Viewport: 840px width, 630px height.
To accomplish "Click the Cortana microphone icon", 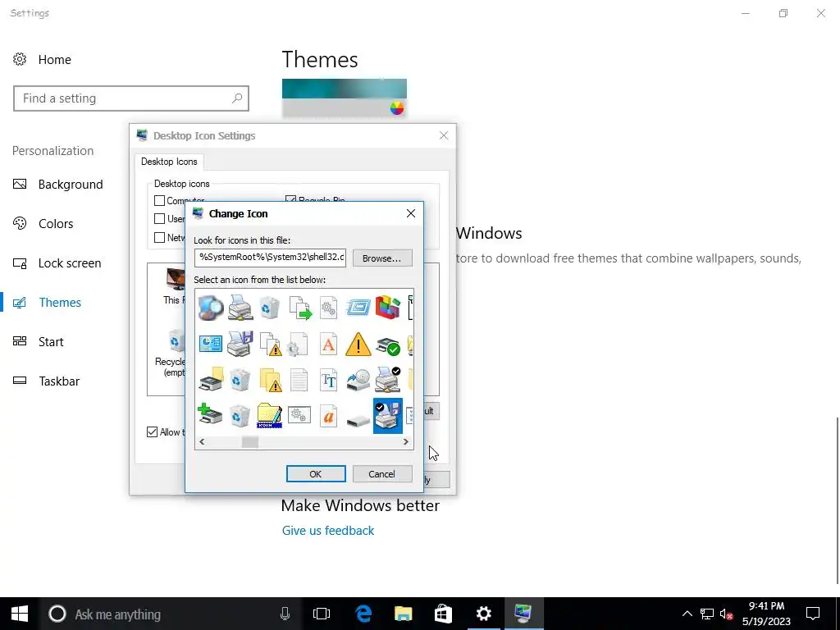I will click(285, 614).
